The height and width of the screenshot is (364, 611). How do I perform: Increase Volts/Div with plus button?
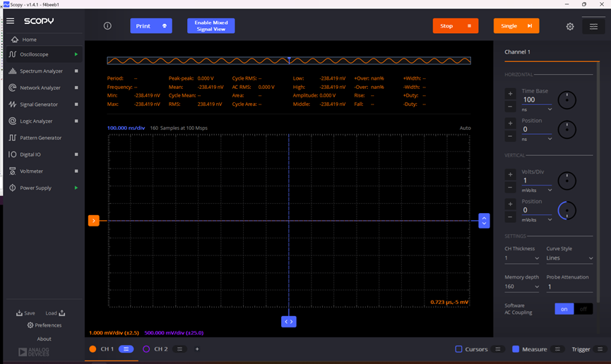(x=510, y=174)
